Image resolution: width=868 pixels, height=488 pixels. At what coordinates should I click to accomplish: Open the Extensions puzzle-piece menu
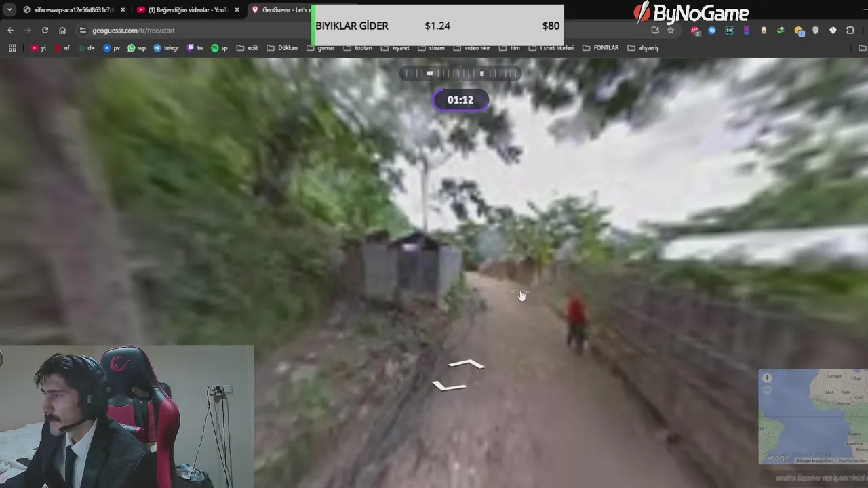tap(850, 30)
